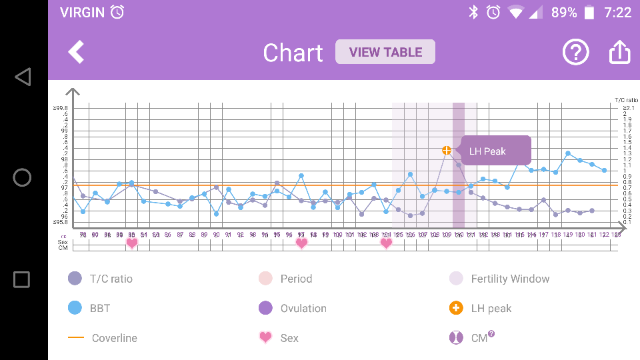The width and height of the screenshot is (640, 360).
Task: Tap the Android home circle button
Action: coord(22,178)
